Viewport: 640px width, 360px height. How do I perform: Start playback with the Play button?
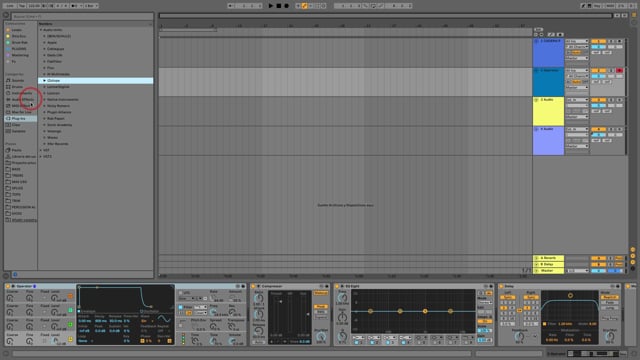[x=271, y=6]
